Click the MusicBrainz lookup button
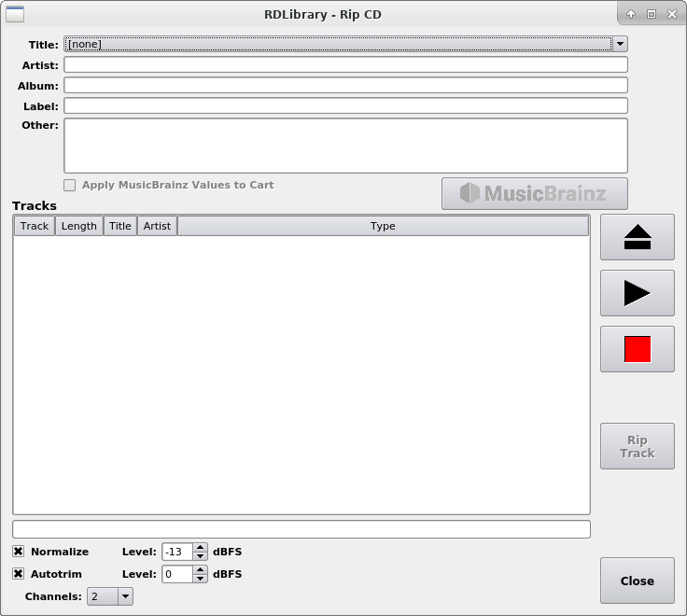Image resolution: width=687 pixels, height=616 pixels. [x=534, y=193]
